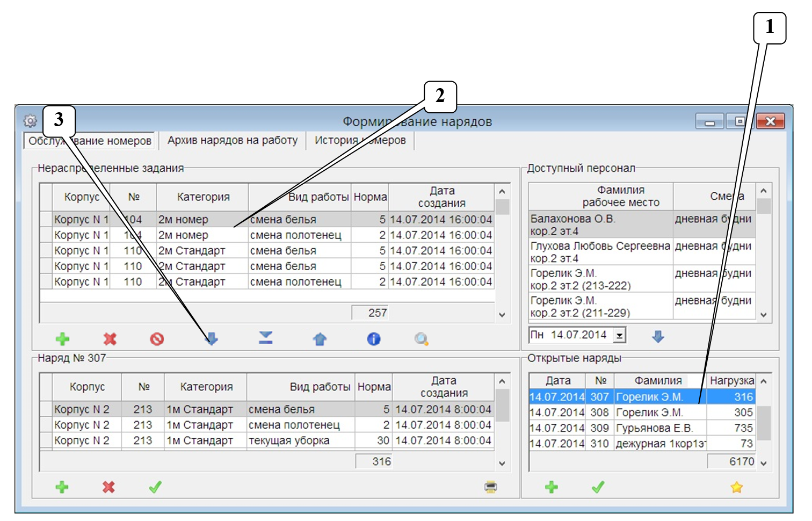Click Категория header in Нераспределенные задания table
The image size is (812, 521).
point(203,197)
